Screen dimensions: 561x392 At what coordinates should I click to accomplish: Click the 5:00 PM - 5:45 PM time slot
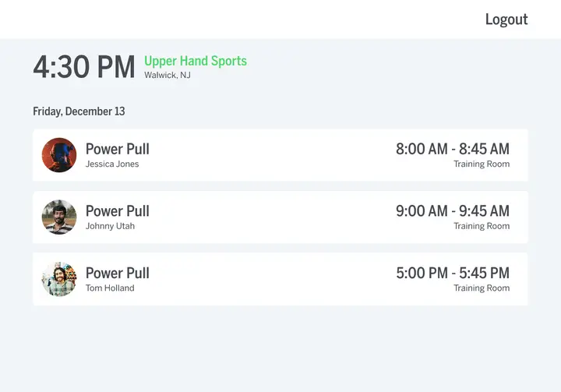[453, 273]
